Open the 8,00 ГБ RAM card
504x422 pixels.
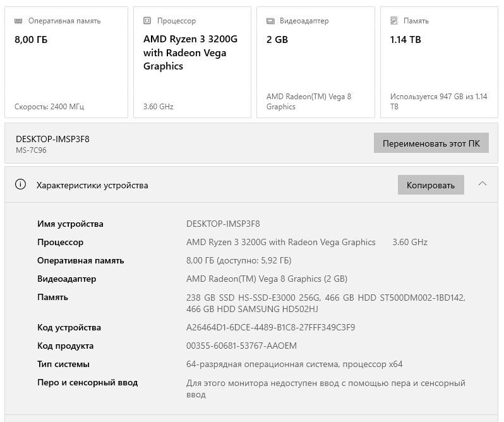[66, 62]
